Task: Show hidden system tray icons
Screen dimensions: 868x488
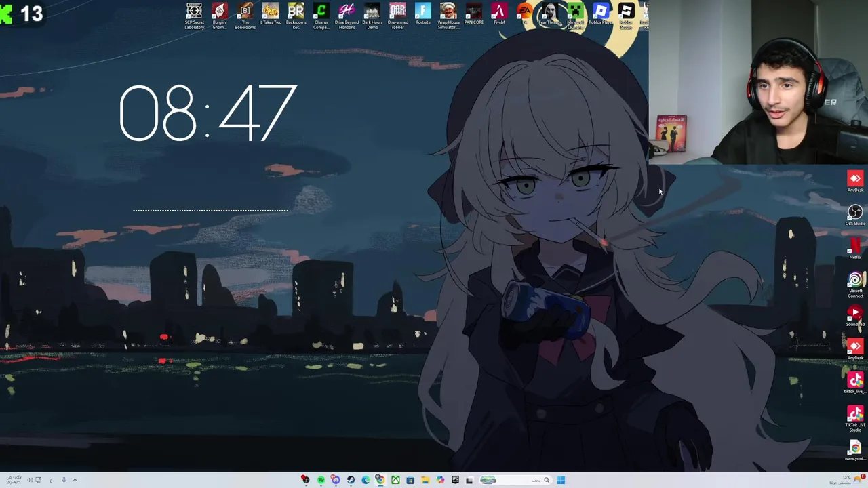Action: point(75,480)
